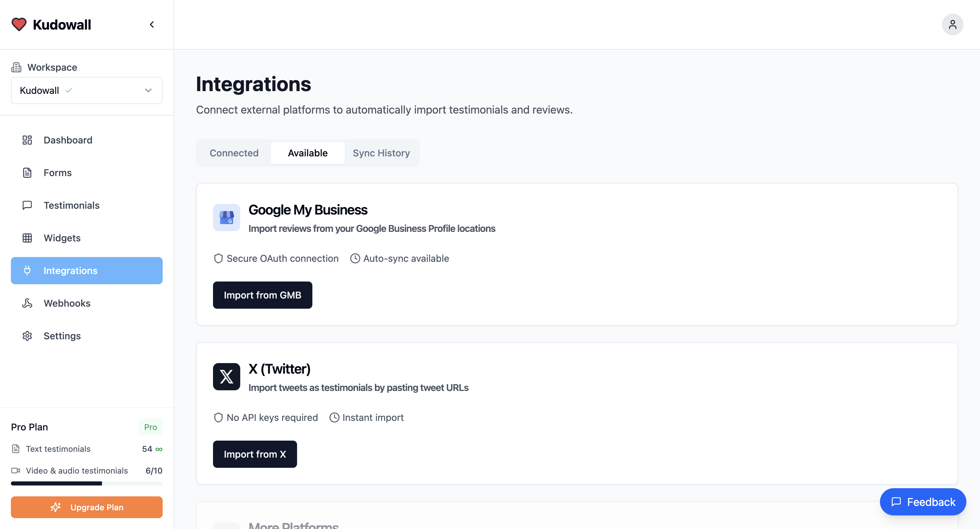Screen dimensions: 980x529
Task: Click the Google My Business heading
Action: pos(308,210)
